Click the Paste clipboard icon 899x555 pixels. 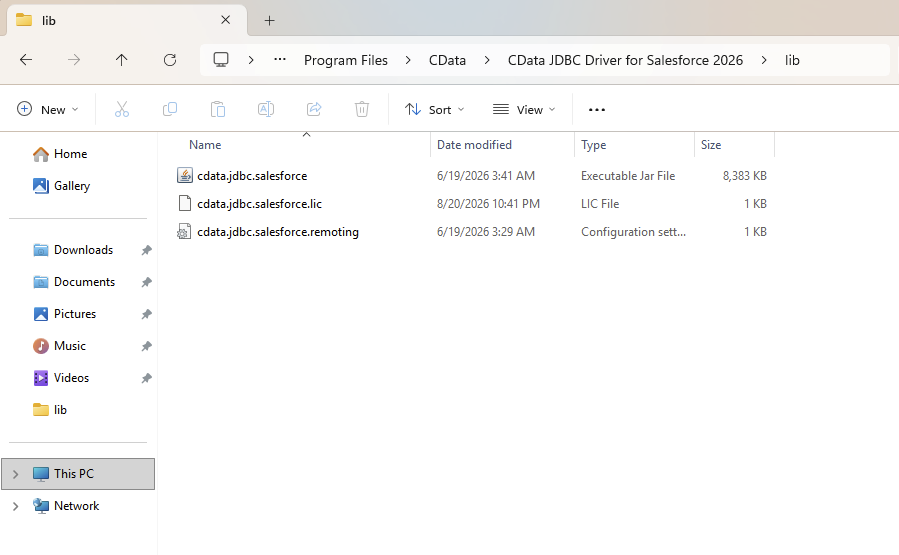(x=218, y=109)
